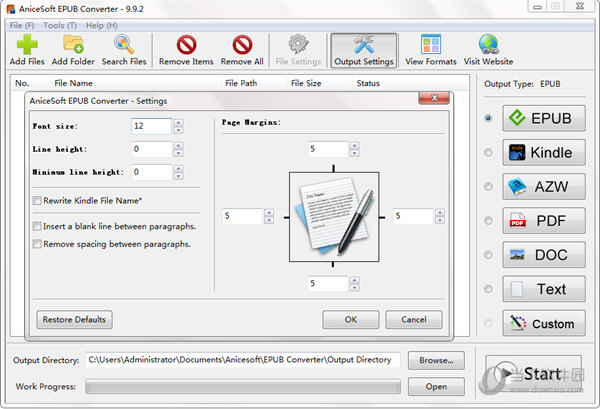
Task: Open the File (F) menu
Action: [22, 26]
